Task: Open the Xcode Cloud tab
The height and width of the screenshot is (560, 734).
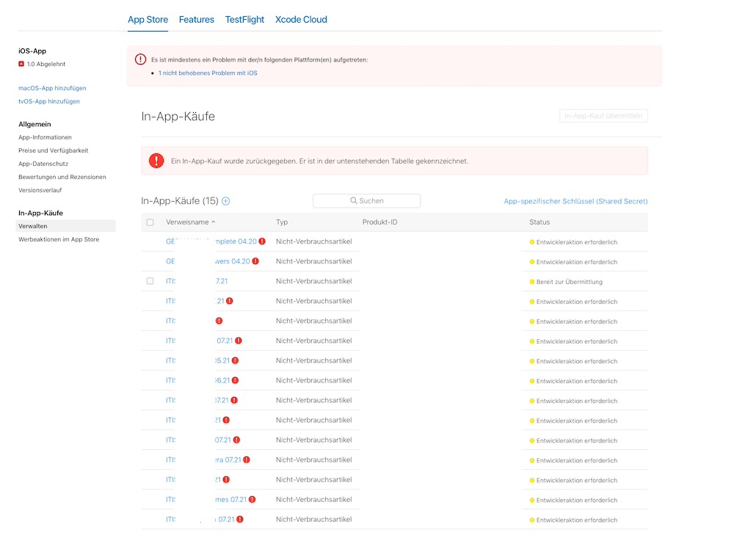Action: click(x=301, y=20)
